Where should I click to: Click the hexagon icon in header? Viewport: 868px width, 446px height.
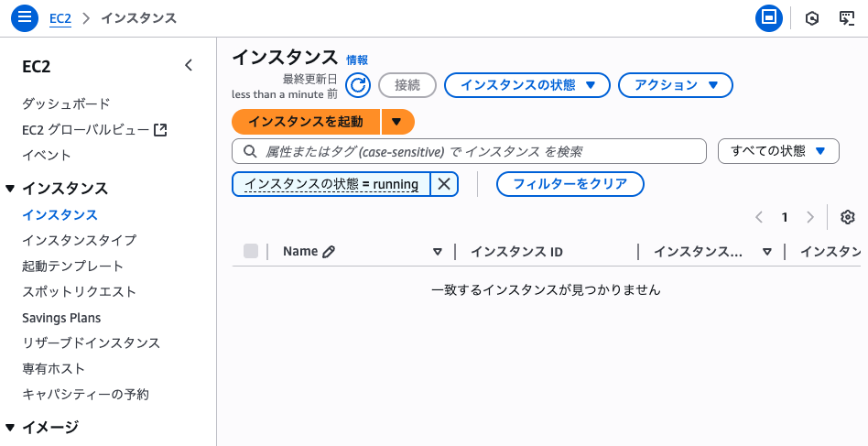(x=811, y=18)
